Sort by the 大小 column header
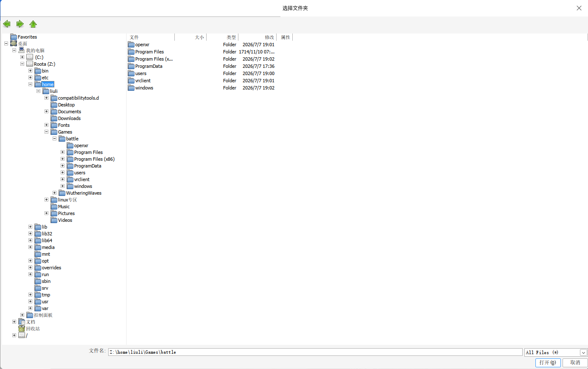Viewport: 588px width, 369px height. pyautogui.click(x=190, y=37)
